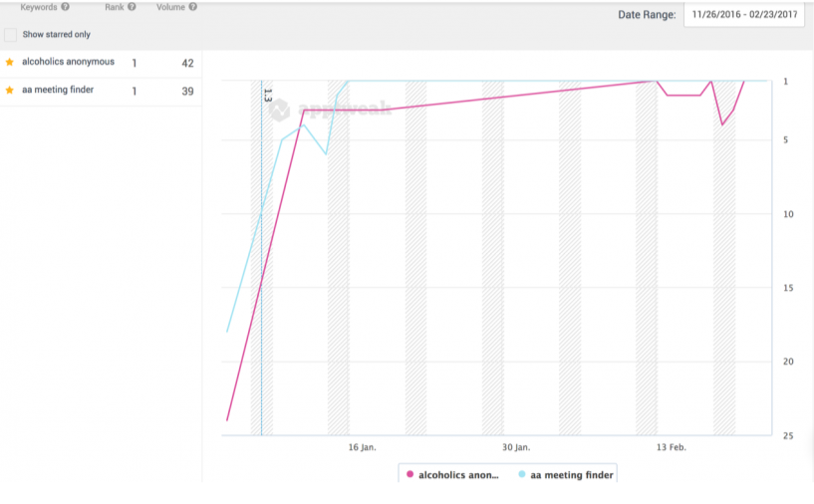Click the AppTweak watermark logo on the chart

click(x=331, y=109)
